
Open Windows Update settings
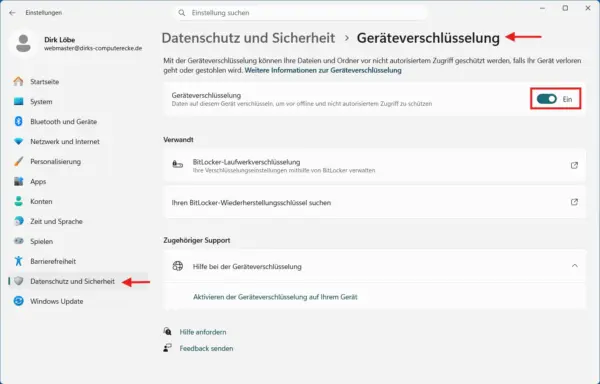coord(78,301)
